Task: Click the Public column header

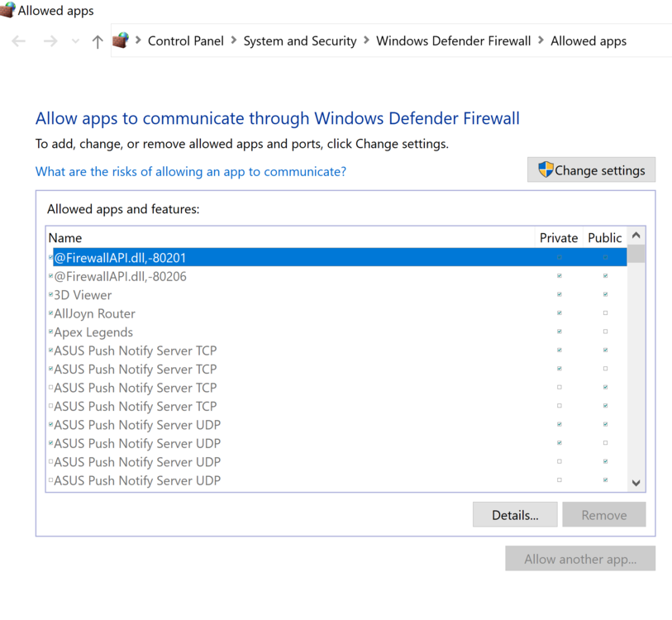Action: [x=604, y=238]
